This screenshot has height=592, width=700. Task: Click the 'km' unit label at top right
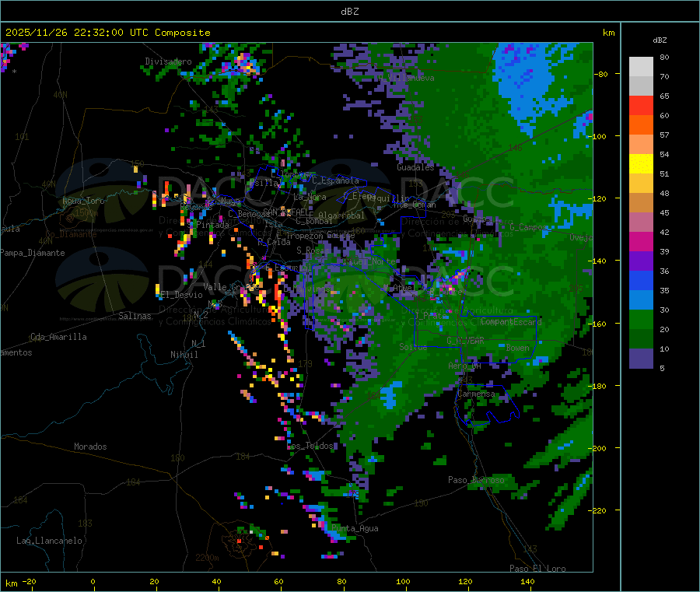pyautogui.click(x=608, y=33)
